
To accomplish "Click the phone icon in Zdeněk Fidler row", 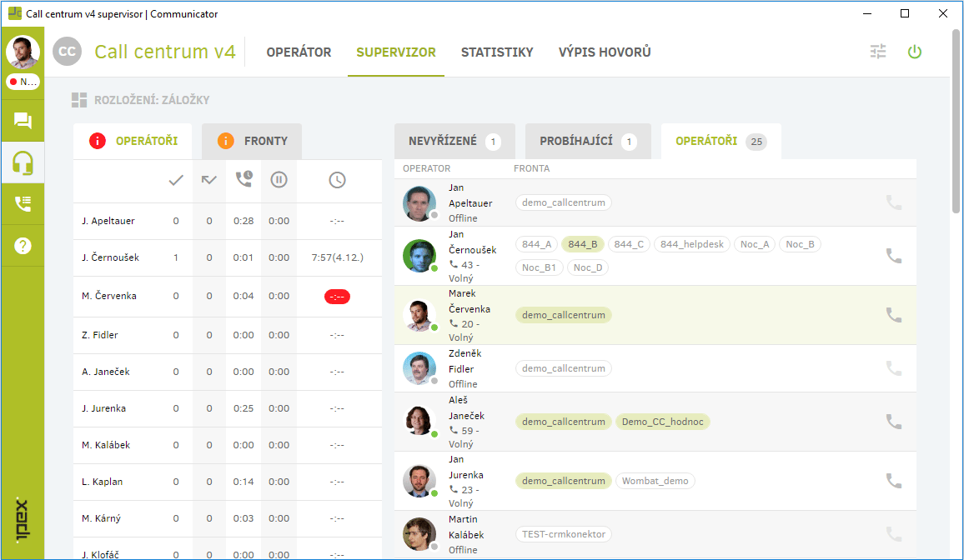I will coord(894,367).
